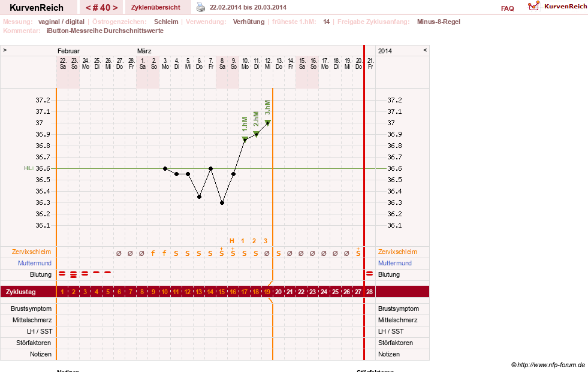Click the light bleeding dash on cycle day 5
Image resolution: width=588 pixels, height=372 pixels.
coord(108,273)
